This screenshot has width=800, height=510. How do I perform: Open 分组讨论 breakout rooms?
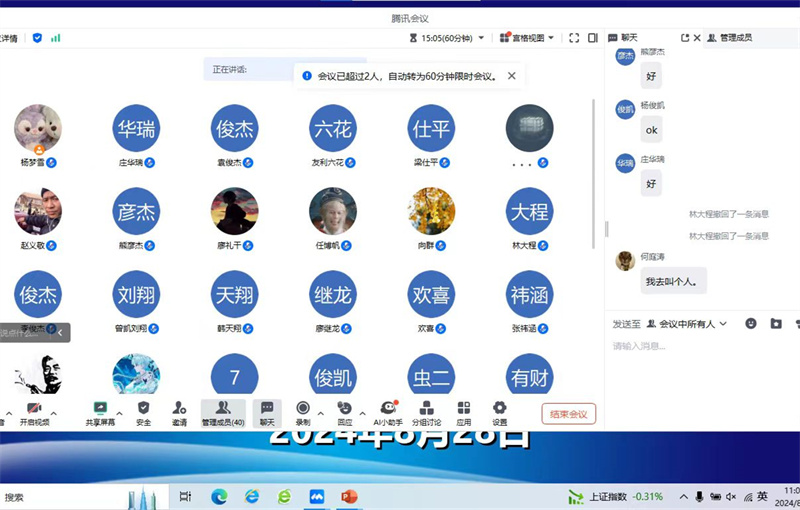(x=426, y=412)
